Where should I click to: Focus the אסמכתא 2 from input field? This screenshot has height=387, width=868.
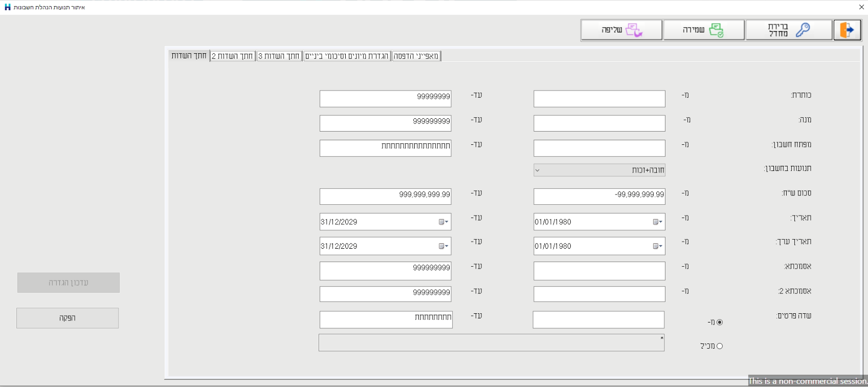[x=599, y=294]
